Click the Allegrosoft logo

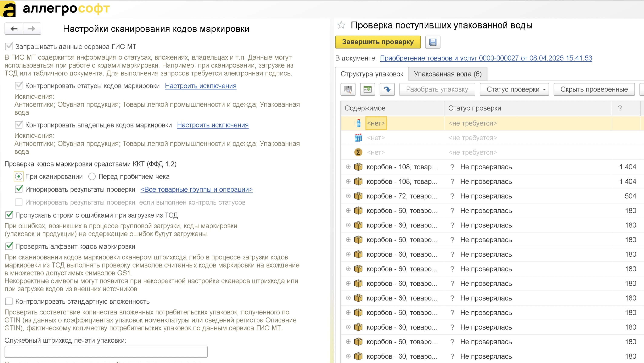(x=55, y=9)
